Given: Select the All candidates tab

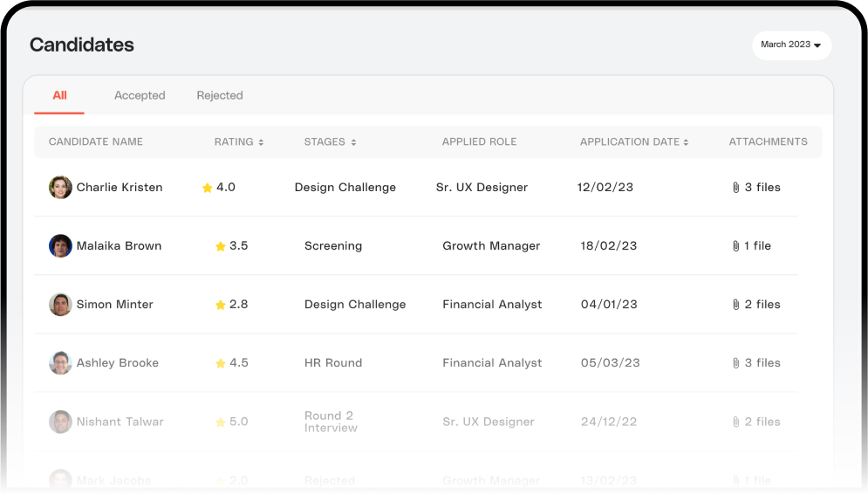Looking at the screenshot, I should click(59, 96).
